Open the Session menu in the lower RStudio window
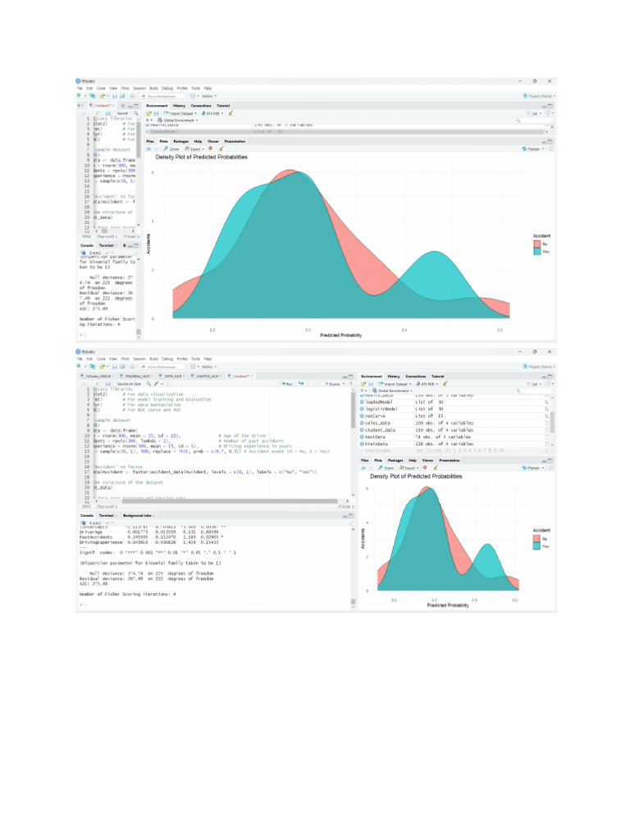Image resolution: width=630 pixels, height=840 pixels. coord(139,359)
